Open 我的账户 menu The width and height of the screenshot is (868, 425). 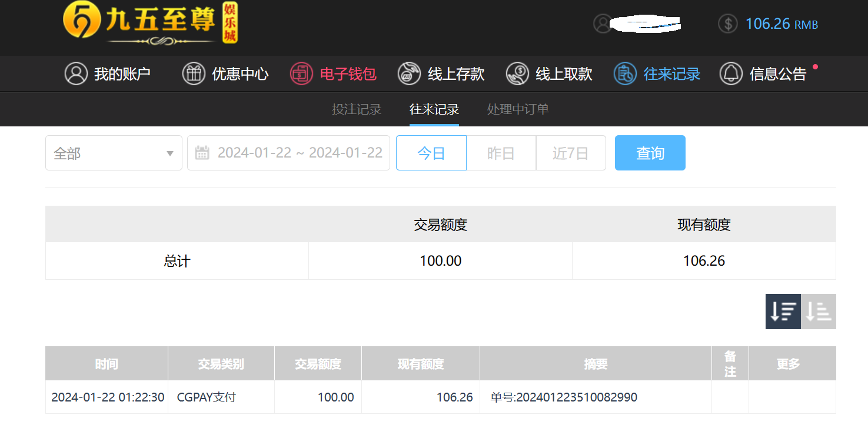(x=108, y=74)
